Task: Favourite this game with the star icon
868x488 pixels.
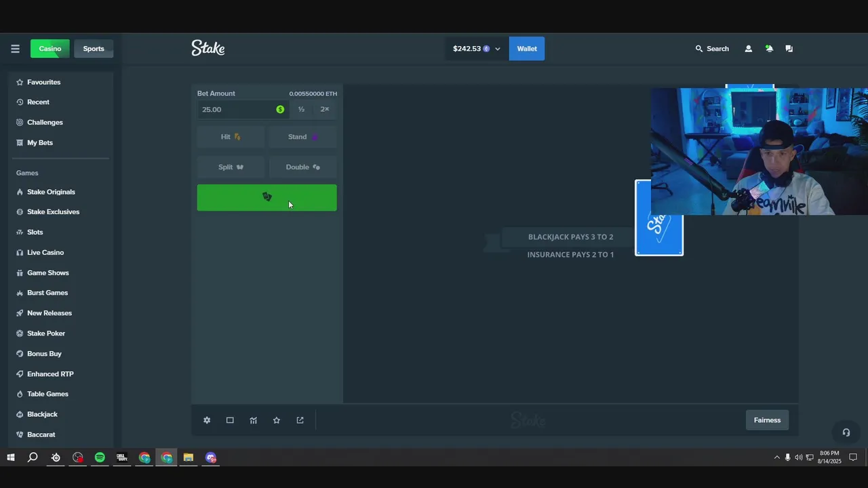Action: [x=277, y=420]
